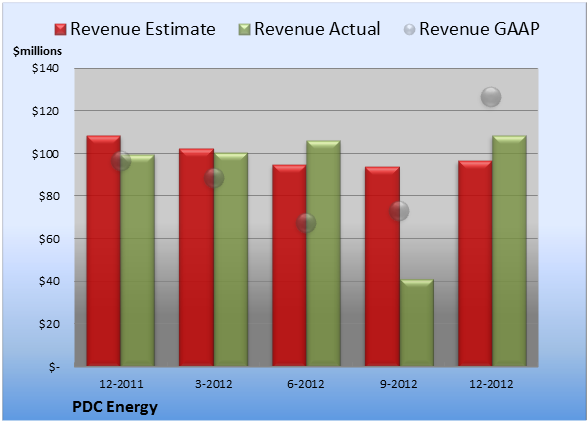Click the GAAP marker for 9-2012
This screenshot has height=422, width=588.
click(399, 211)
